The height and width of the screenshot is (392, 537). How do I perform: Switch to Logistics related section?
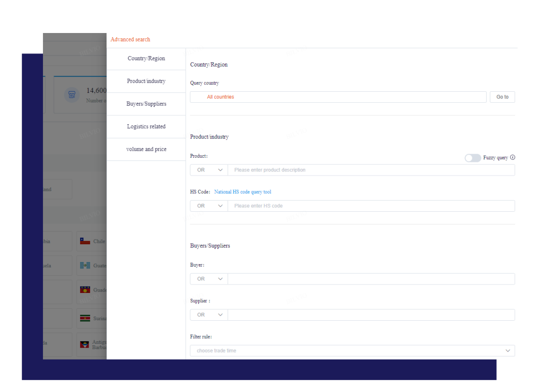[x=146, y=127]
